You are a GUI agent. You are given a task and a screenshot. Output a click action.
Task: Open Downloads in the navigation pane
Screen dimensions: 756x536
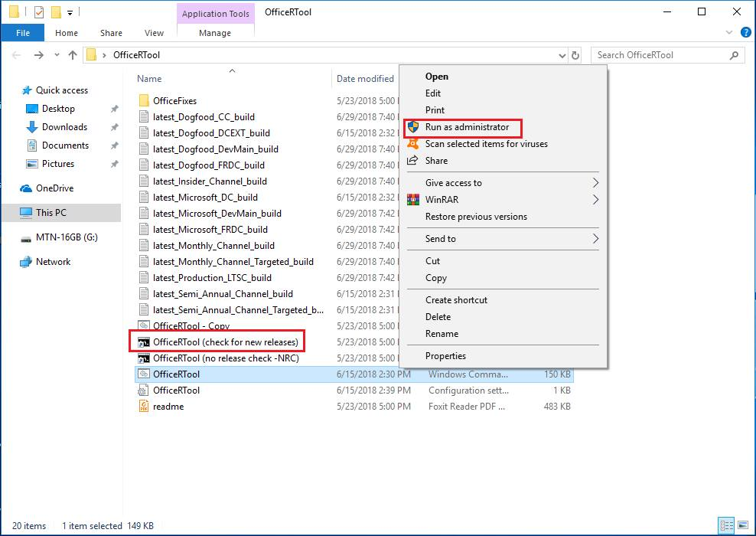tap(64, 127)
